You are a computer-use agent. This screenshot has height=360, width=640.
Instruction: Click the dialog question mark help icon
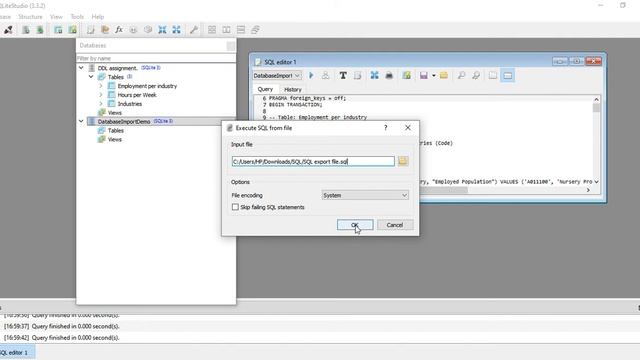point(385,128)
